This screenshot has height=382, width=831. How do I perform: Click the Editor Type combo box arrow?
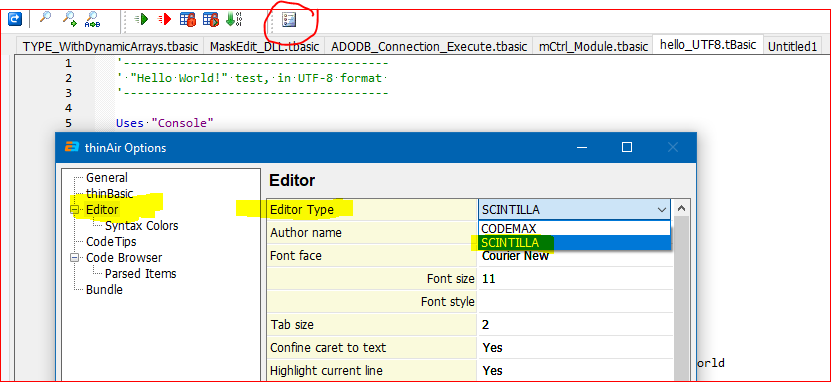tap(662, 210)
